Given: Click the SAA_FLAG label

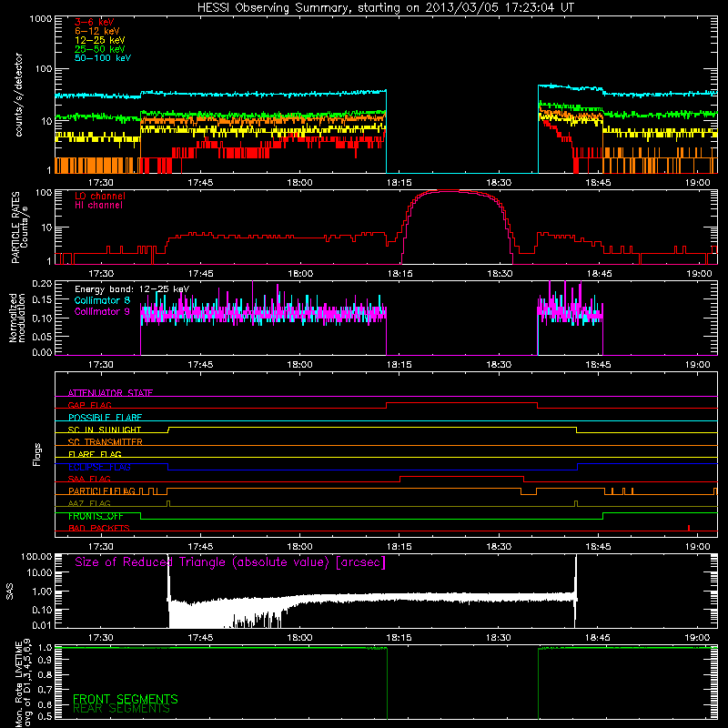Looking at the screenshot, I should (x=89, y=479).
